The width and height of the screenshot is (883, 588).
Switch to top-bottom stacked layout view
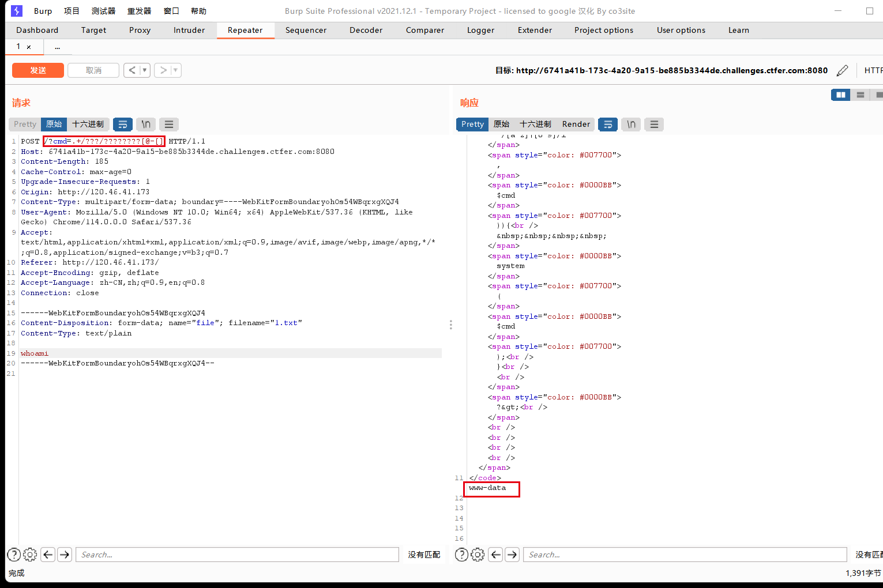tap(860, 95)
